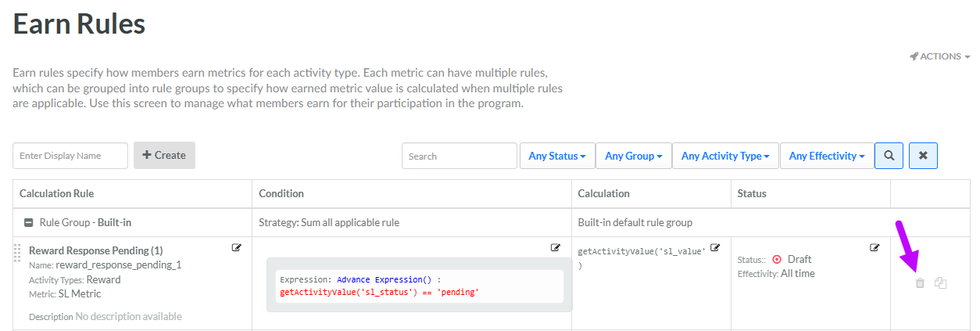Focus the Enter Display Name field
This screenshot has height=331, width=980.
pos(70,156)
